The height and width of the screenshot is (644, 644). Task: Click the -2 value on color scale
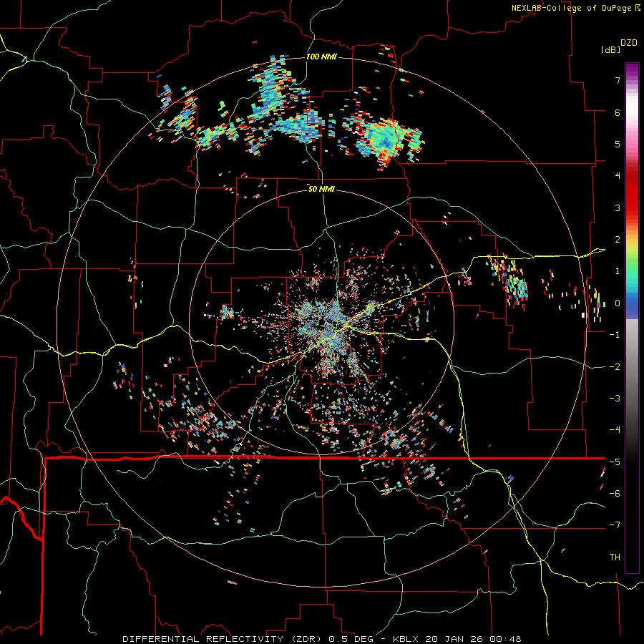(615, 367)
